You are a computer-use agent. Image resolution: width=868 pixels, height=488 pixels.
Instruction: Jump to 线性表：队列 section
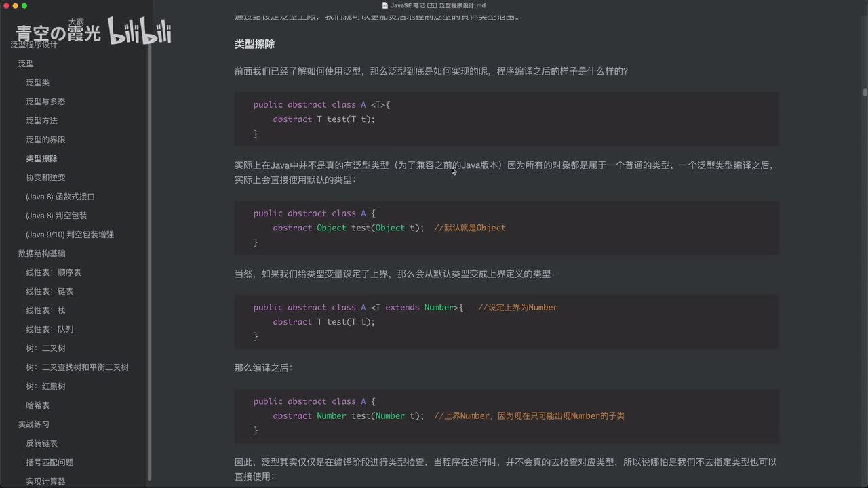pyautogui.click(x=50, y=329)
